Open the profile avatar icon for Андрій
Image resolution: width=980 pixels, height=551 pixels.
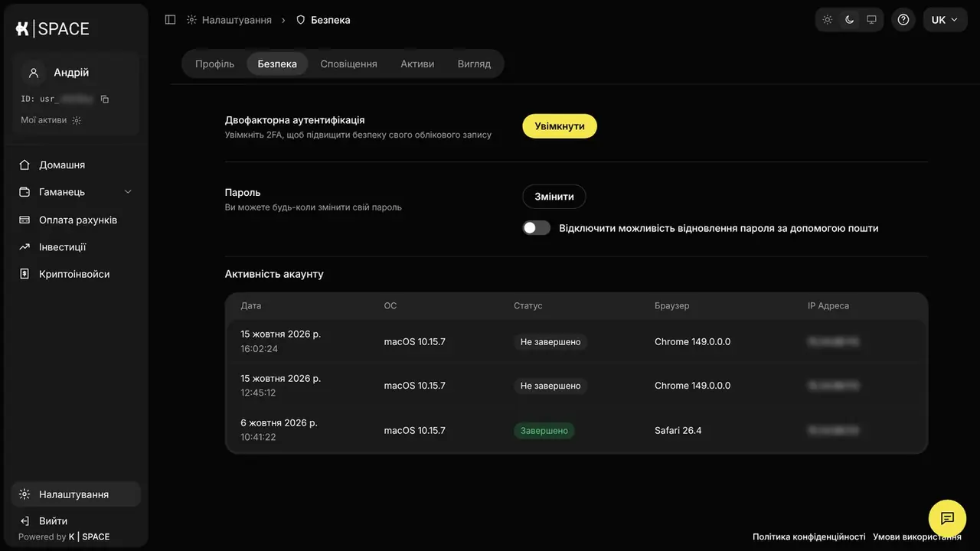(x=33, y=73)
